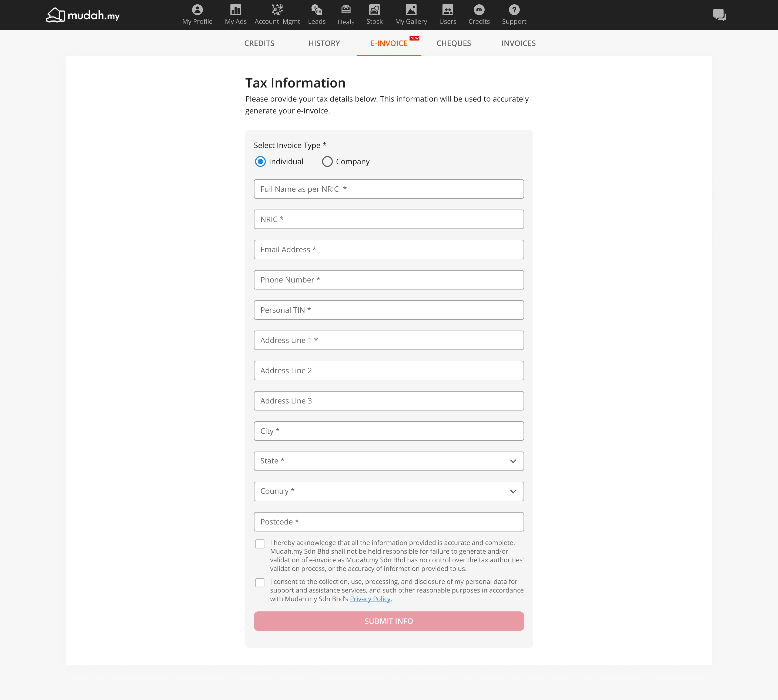Expand the Country dropdown
The image size is (778, 700).
tap(389, 491)
